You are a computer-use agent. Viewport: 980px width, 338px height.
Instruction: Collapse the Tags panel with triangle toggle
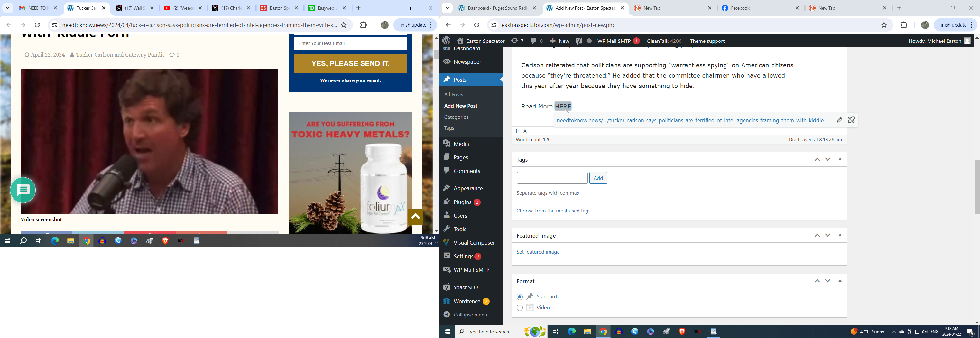pos(840,159)
